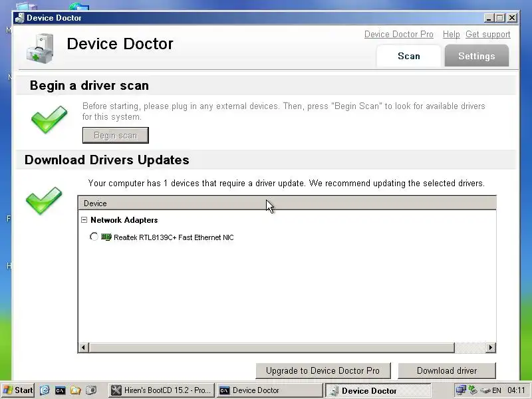Viewport: 532px width, 399px height.
Task: Switch to Device Doctor console taskbar button
Action: point(270,390)
